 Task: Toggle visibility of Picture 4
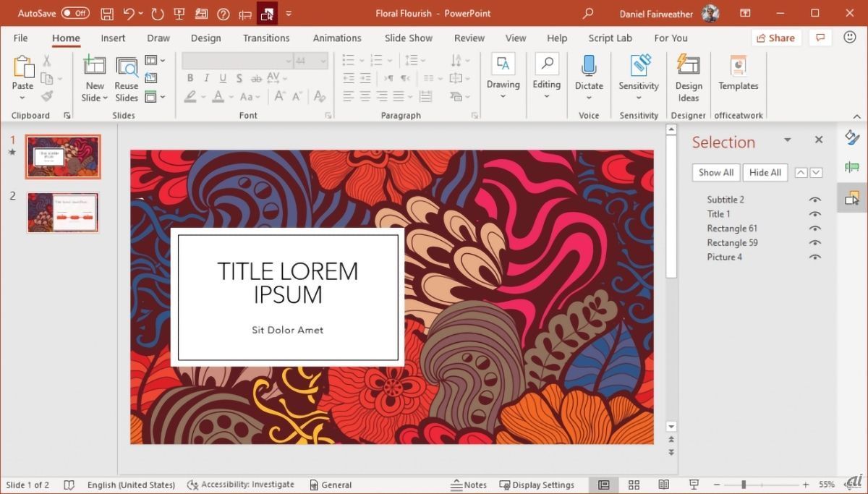[x=815, y=257]
